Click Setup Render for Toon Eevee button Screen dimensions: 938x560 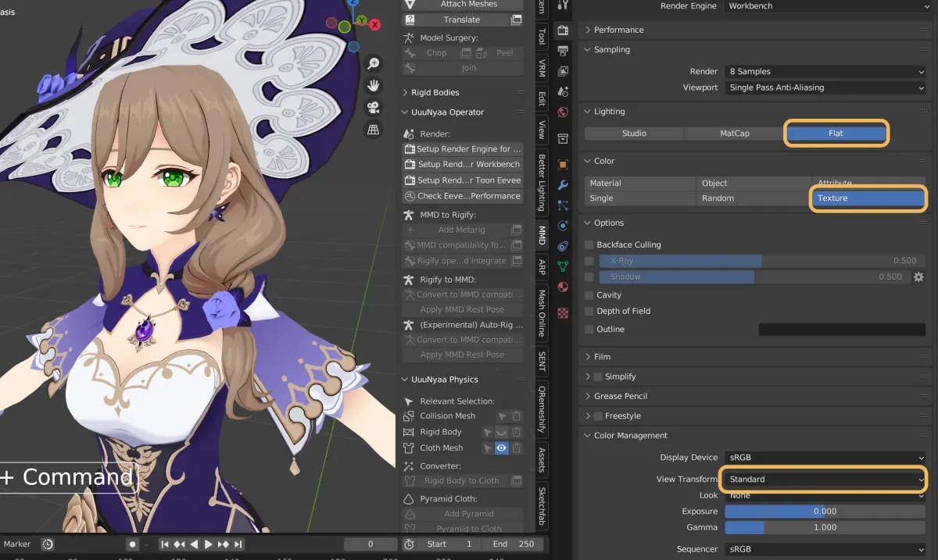click(463, 180)
